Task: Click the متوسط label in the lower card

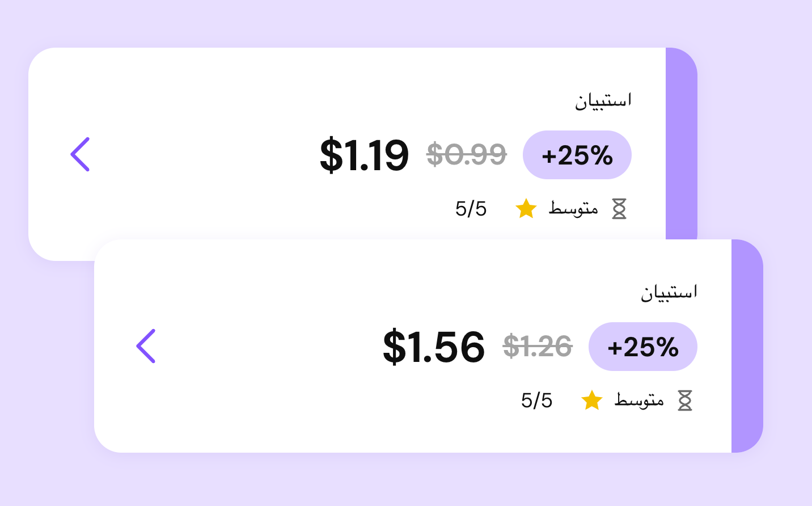Action: [x=639, y=400]
